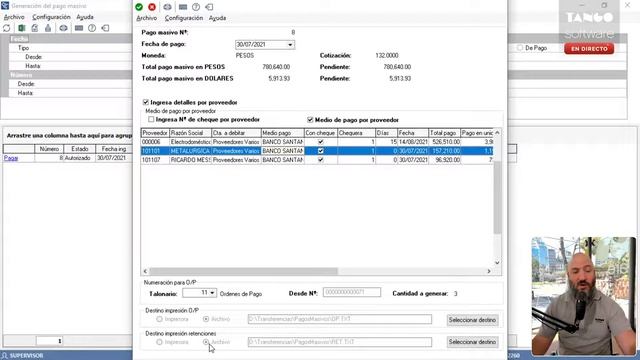Click 'Estado' column header in background grid

tap(80, 149)
